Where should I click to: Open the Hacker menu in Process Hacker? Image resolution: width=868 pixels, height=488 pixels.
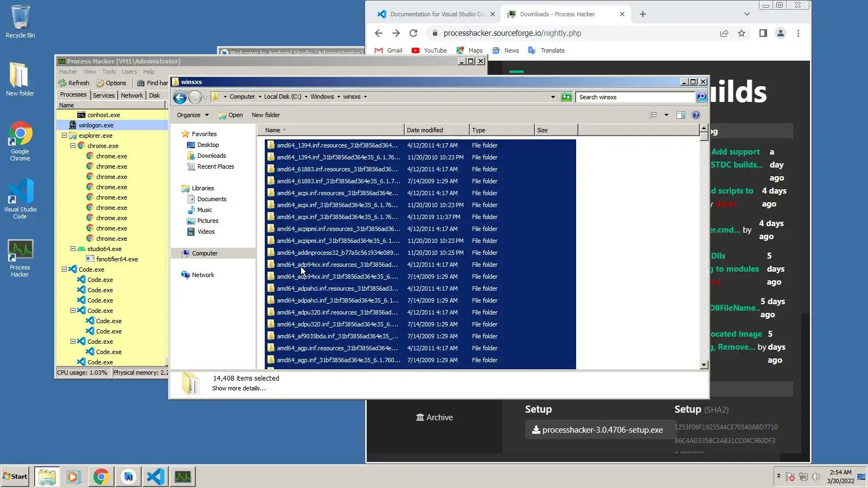68,72
